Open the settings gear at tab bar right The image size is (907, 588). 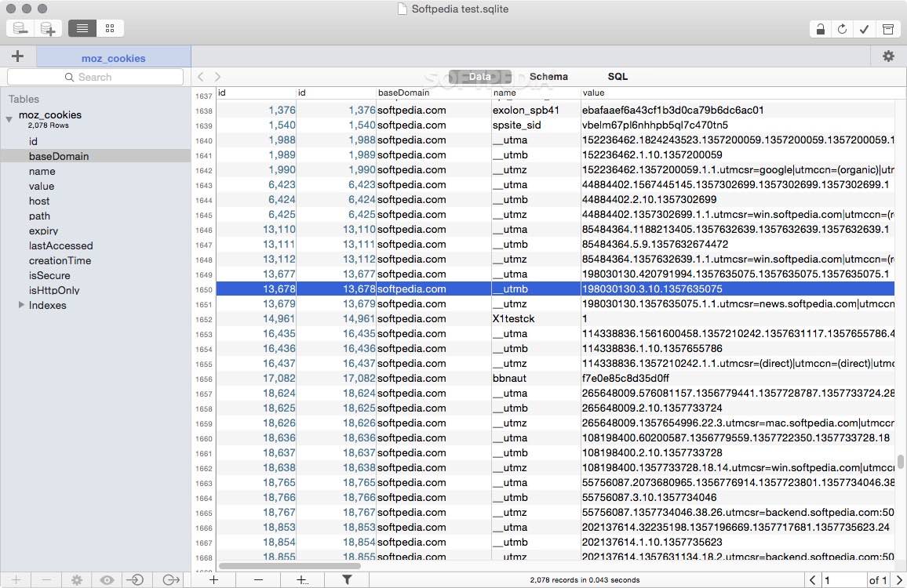(x=888, y=56)
